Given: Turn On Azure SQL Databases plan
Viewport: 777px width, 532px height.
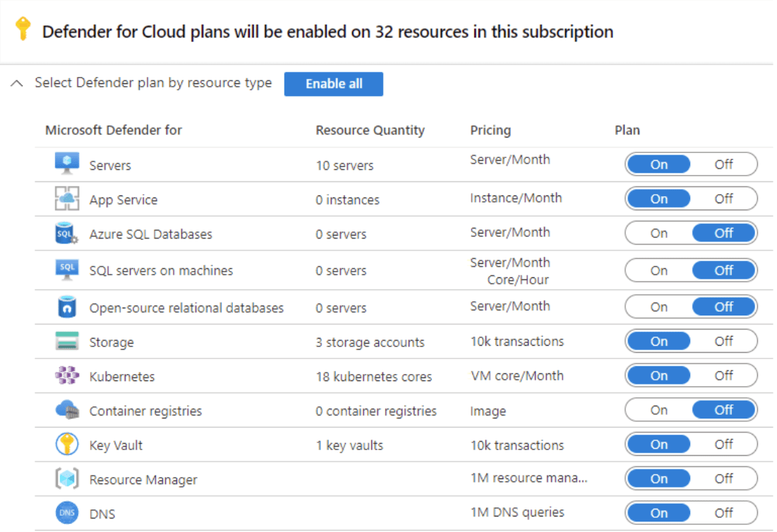Looking at the screenshot, I should coord(658,233).
